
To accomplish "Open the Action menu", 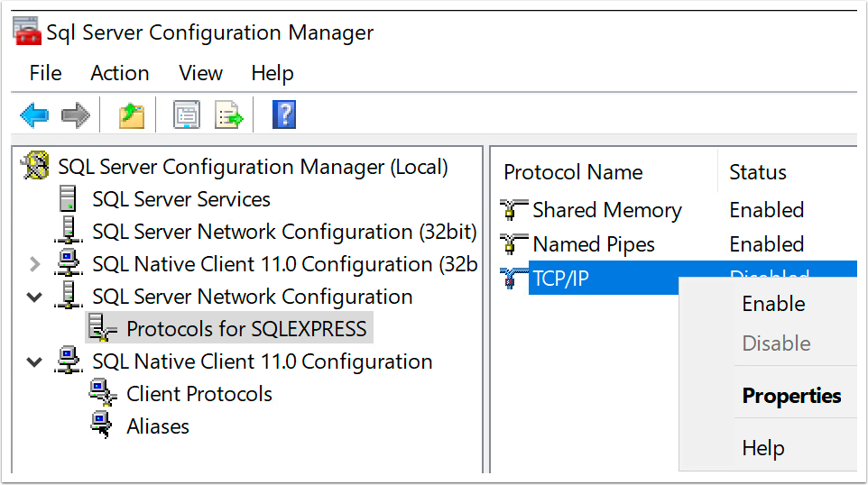I will click(x=120, y=73).
